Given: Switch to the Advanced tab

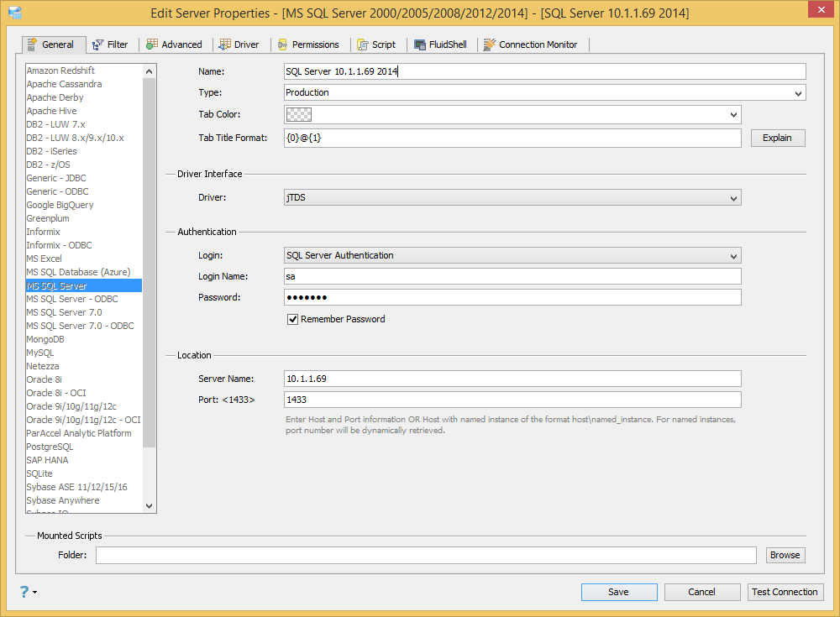Looking at the screenshot, I should click(x=176, y=44).
